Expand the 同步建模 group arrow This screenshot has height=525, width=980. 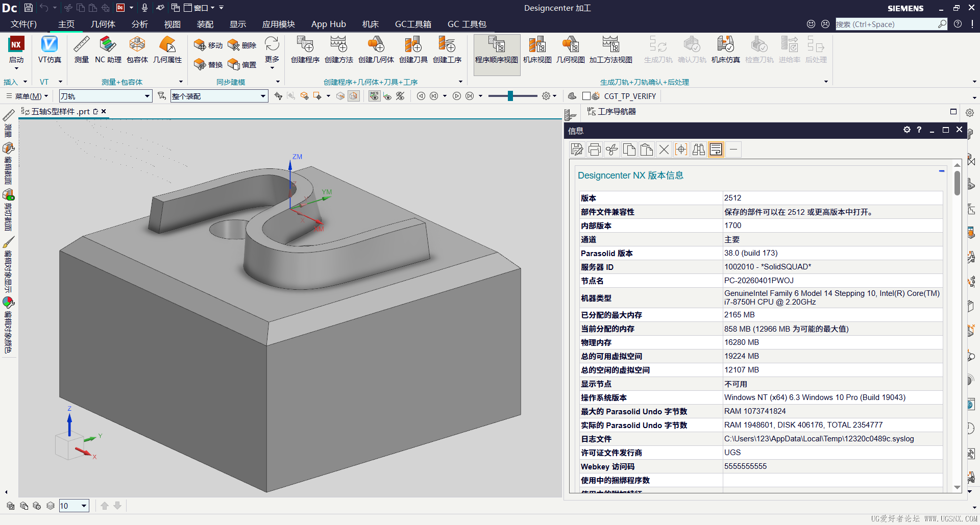(x=278, y=82)
